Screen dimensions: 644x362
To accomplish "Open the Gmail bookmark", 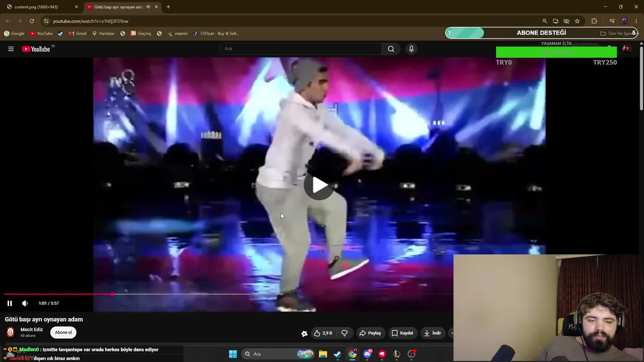I will pyautogui.click(x=77, y=34).
